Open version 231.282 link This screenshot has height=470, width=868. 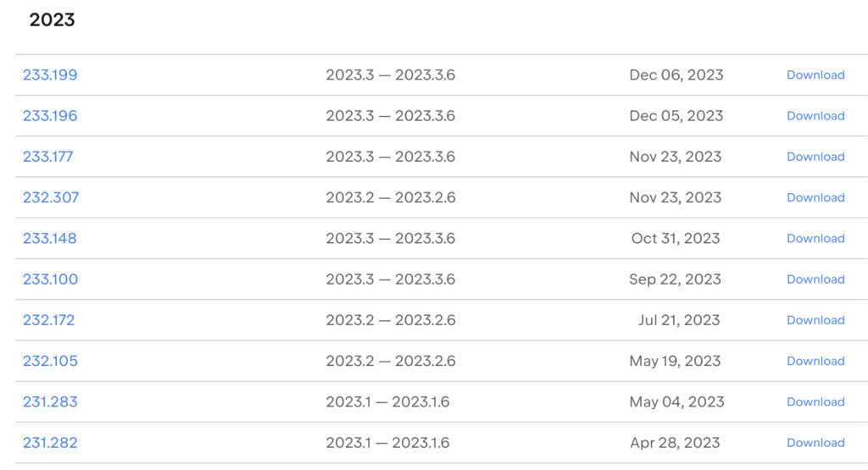tap(50, 443)
